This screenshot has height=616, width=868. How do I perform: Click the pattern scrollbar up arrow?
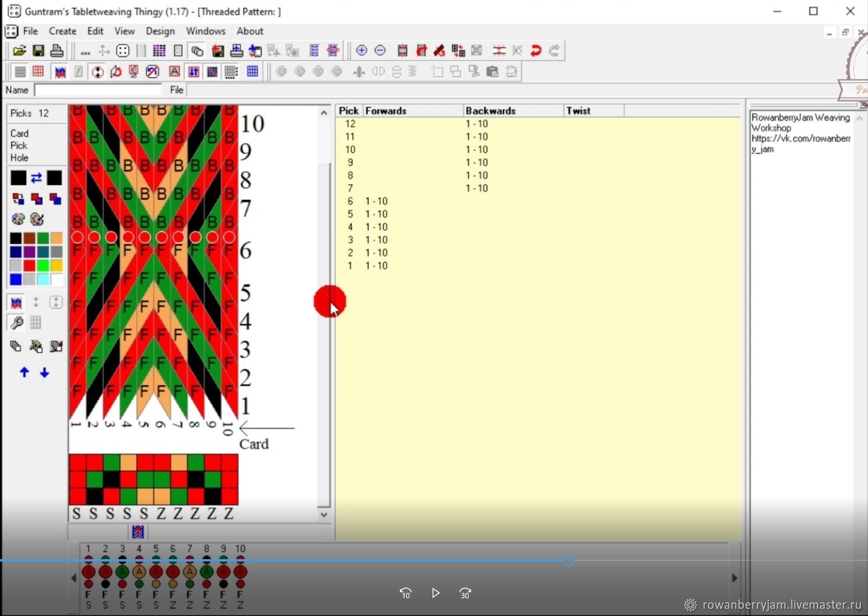pyautogui.click(x=324, y=113)
